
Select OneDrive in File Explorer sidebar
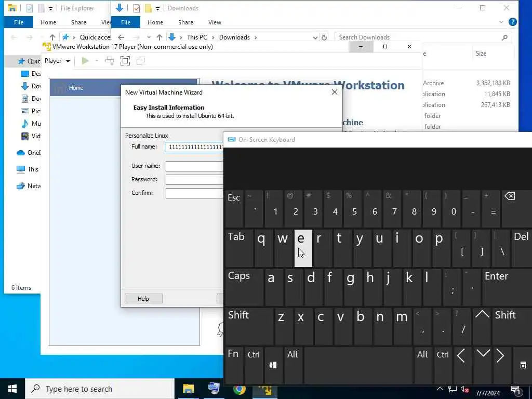point(28,153)
